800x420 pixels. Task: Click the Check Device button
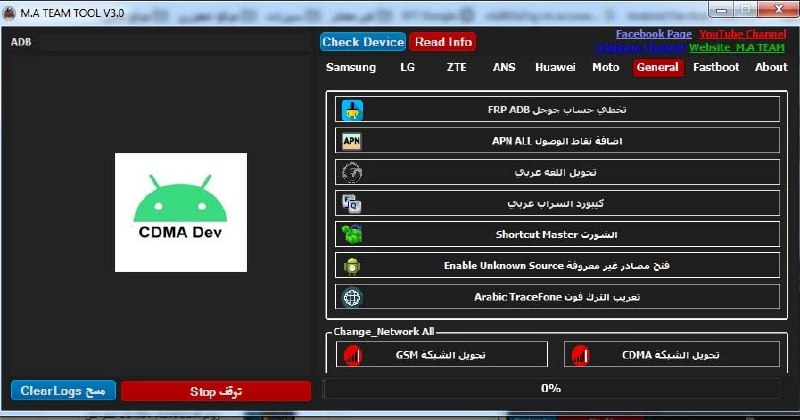point(363,42)
